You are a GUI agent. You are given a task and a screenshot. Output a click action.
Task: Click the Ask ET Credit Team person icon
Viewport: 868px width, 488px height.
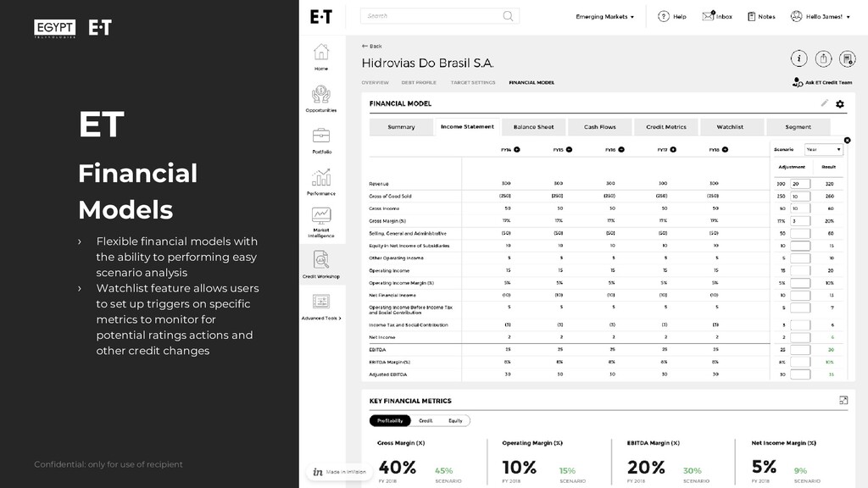(x=797, y=82)
